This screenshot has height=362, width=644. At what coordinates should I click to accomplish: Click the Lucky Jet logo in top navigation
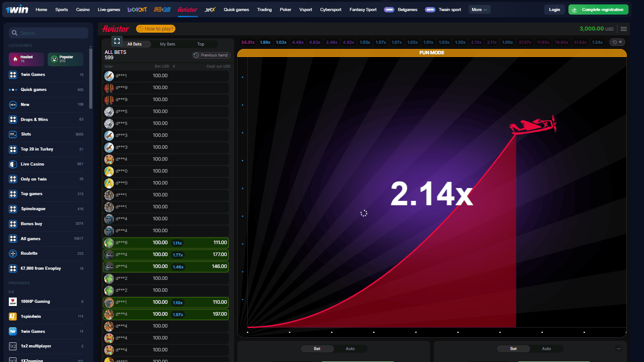click(137, 10)
